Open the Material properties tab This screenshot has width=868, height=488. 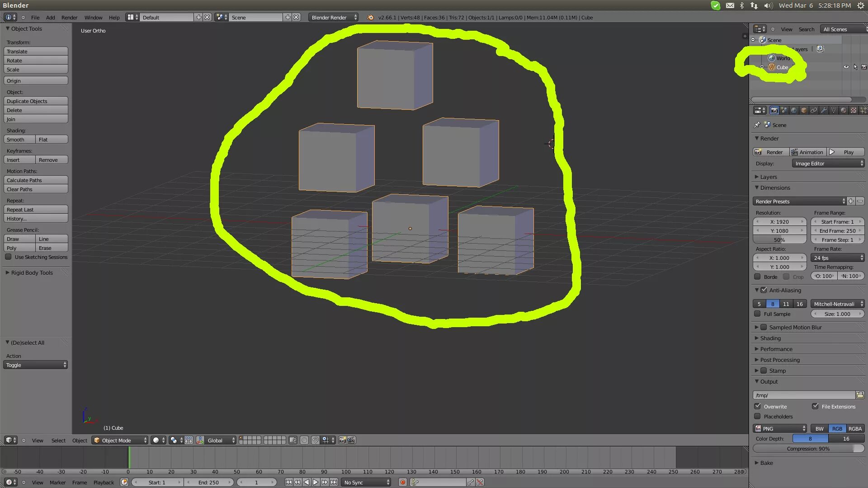844,110
